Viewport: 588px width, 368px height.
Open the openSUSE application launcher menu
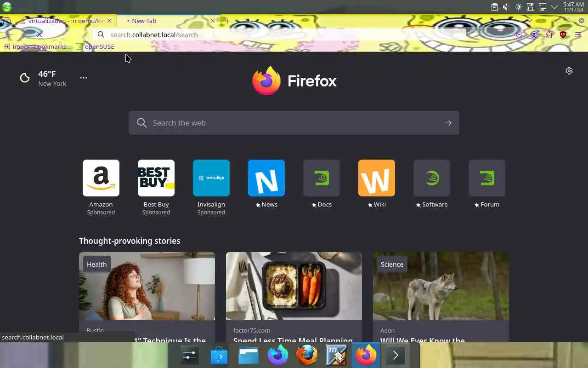click(x=7, y=6)
